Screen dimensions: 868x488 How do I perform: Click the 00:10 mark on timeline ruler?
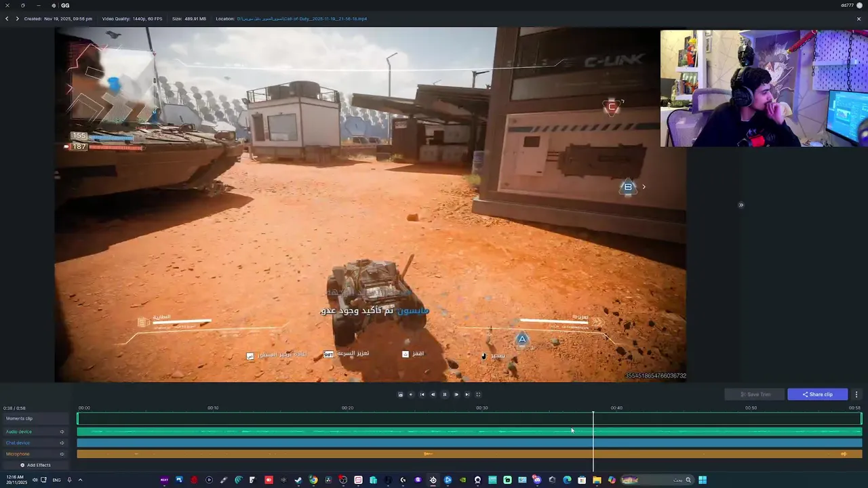pos(213,408)
